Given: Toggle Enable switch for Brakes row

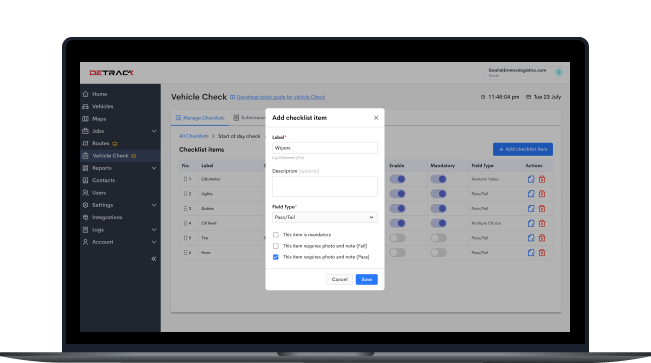Looking at the screenshot, I should point(397,208).
